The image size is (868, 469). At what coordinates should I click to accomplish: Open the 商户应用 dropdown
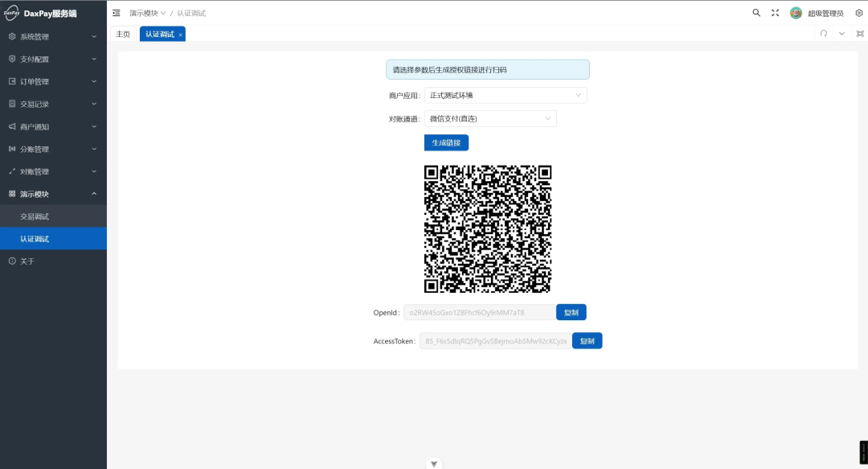pyautogui.click(x=506, y=95)
